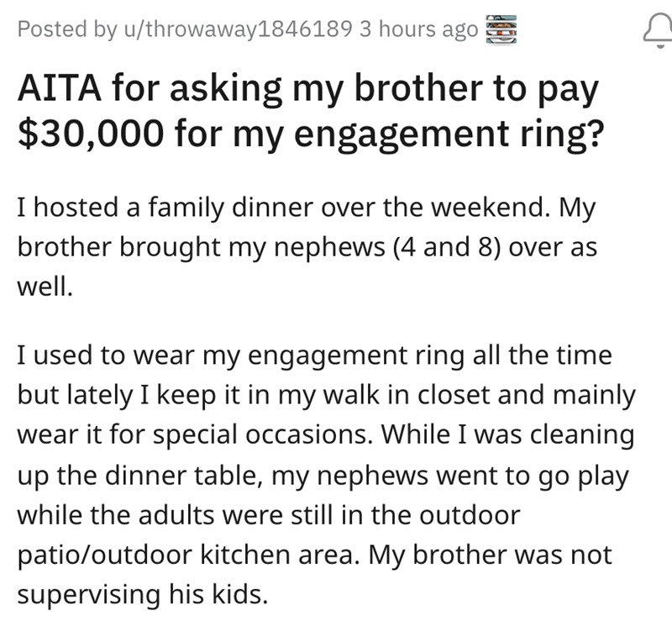Viewport: 672px width, 637px height.
Task: Click the "3 hours ago" timestamp
Action: point(418,29)
